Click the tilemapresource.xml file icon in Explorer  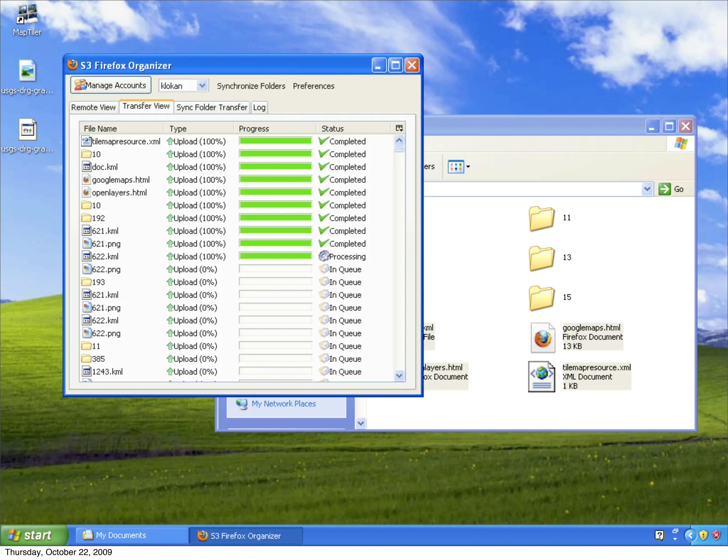pos(541,377)
